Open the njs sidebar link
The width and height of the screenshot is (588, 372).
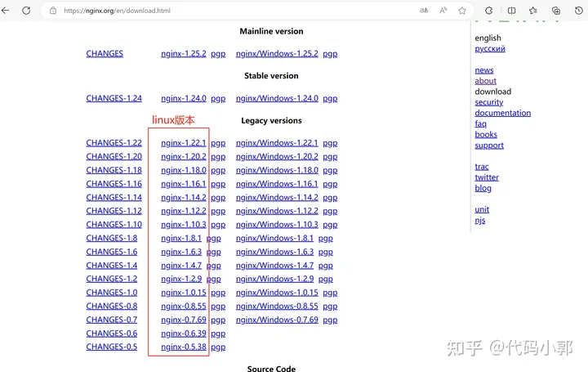[479, 221]
